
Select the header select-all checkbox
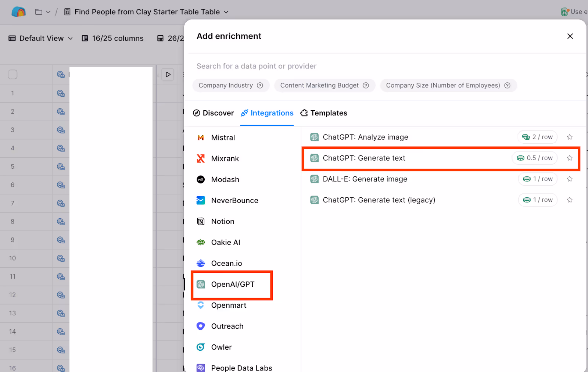point(12,74)
